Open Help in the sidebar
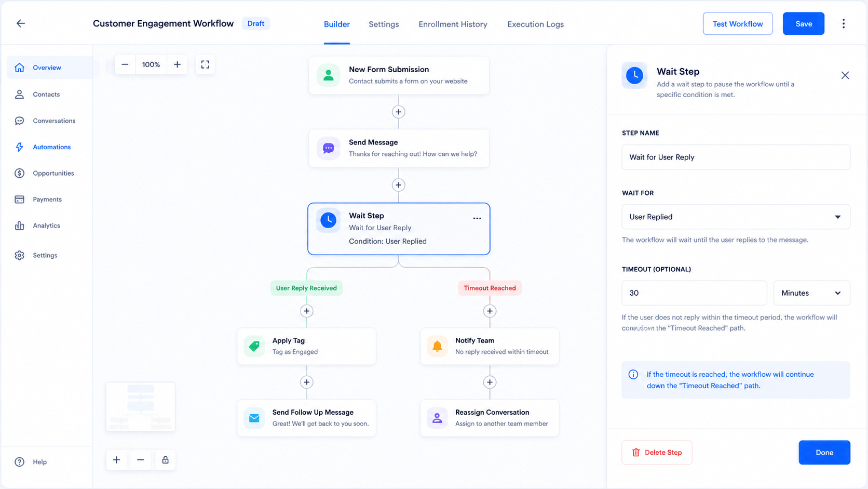 pyautogui.click(x=39, y=462)
